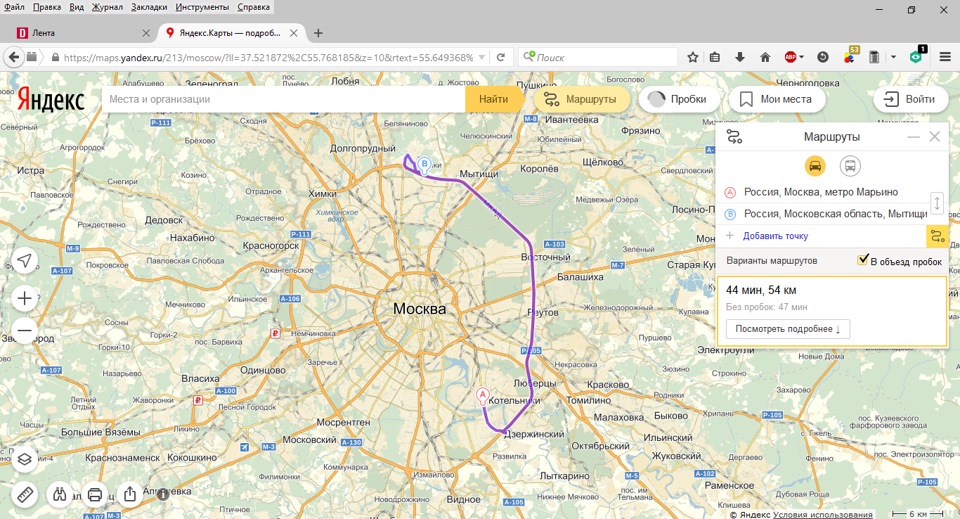Close the Яндекс.Карты tab

[294, 33]
